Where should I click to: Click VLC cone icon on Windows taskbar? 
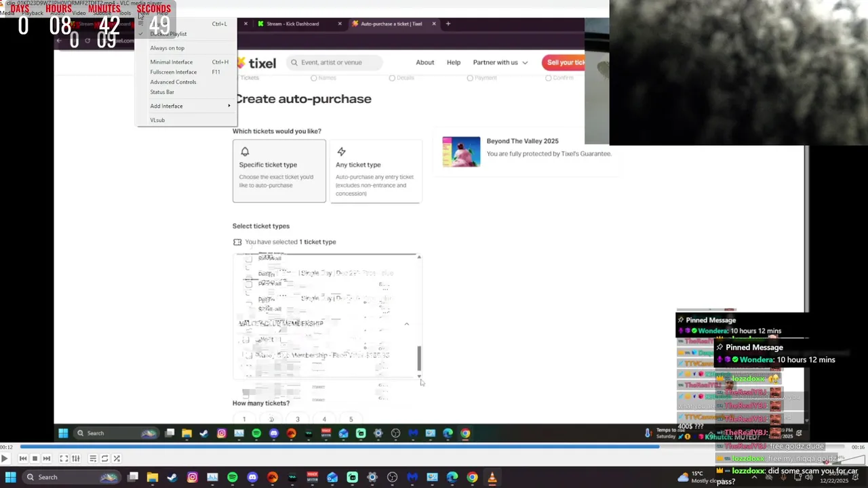click(492, 477)
